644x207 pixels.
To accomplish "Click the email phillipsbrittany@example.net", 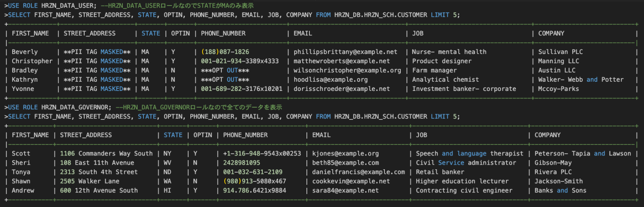I will click(x=345, y=52).
